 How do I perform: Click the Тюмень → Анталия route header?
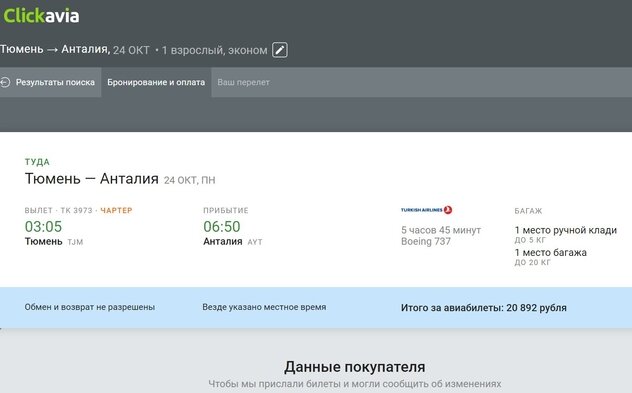pyautogui.click(x=55, y=49)
